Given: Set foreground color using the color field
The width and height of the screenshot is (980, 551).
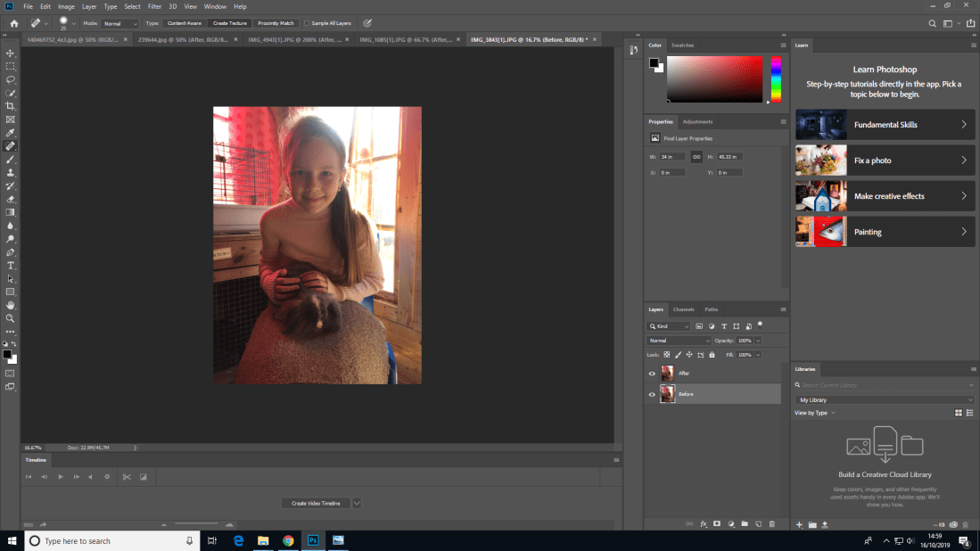Looking at the screenshot, I should 713,78.
